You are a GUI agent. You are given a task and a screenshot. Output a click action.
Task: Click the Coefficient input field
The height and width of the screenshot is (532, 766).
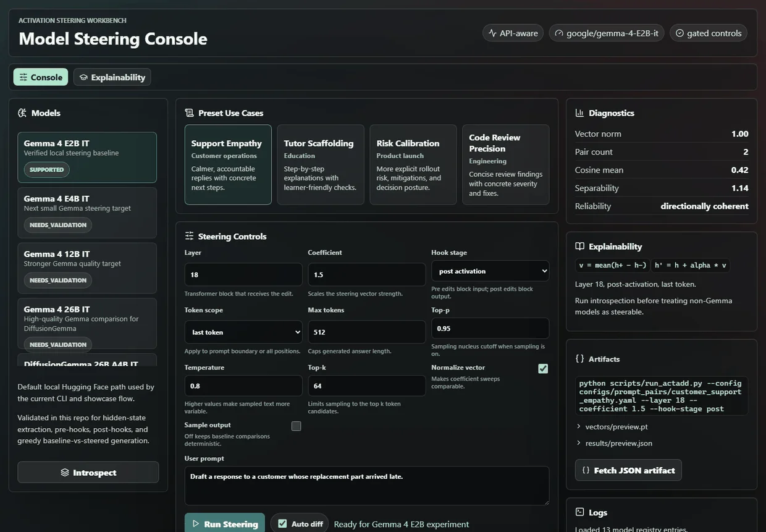pos(367,274)
